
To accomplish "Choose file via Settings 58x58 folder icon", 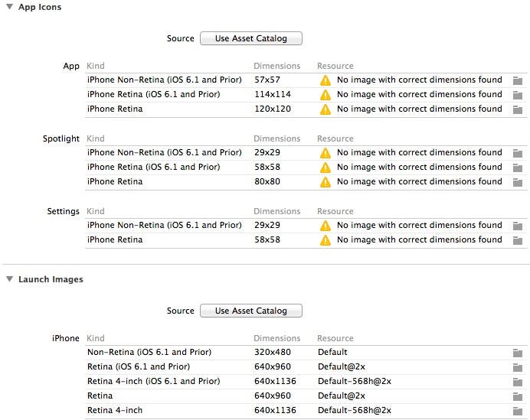I will [518, 240].
